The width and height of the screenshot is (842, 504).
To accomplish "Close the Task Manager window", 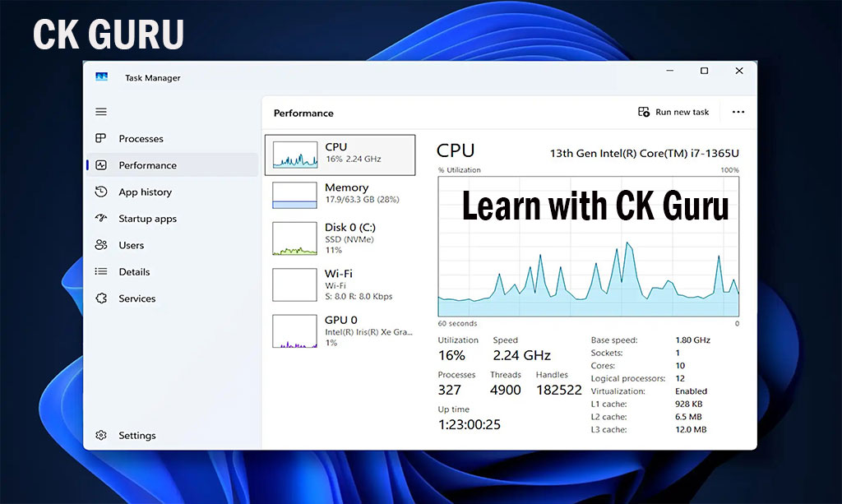I will point(739,71).
